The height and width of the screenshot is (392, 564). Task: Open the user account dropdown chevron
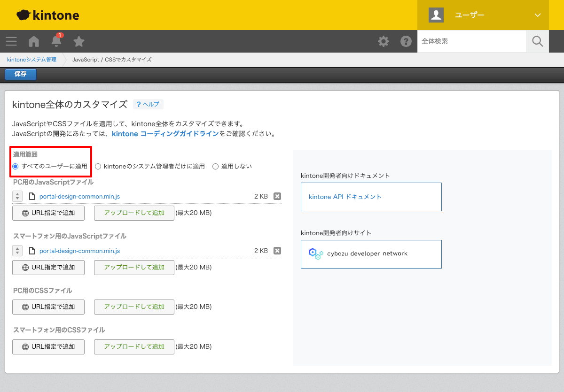coord(537,15)
